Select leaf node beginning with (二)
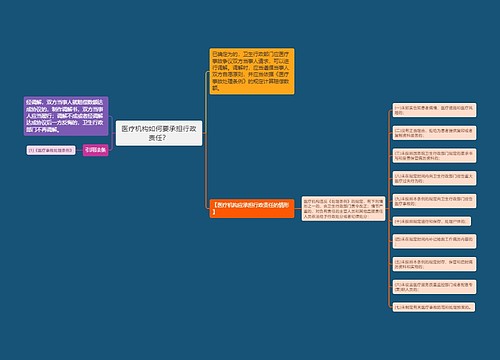 coord(434,133)
